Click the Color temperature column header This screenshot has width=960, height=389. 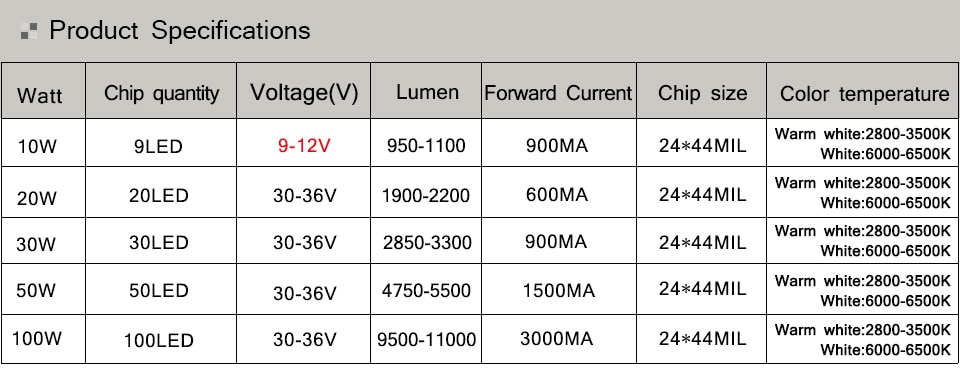[x=864, y=94]
